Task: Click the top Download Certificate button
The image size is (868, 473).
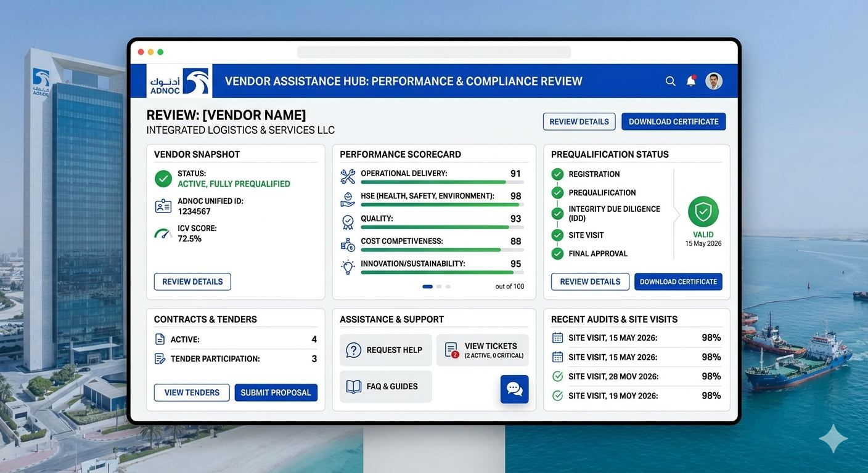Action: 673,121
